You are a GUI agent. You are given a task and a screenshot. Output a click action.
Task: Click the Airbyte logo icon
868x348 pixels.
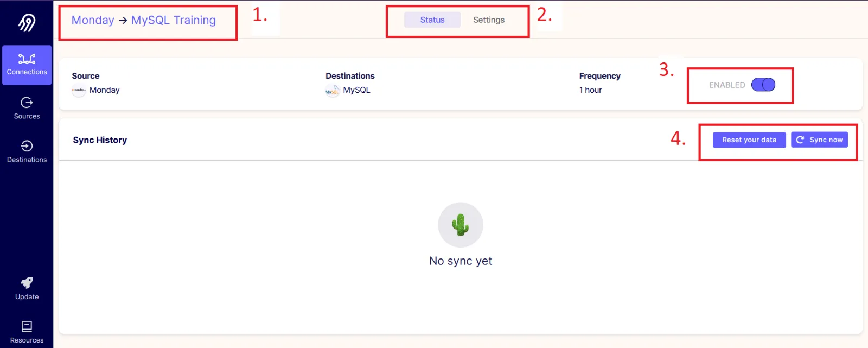coord(27,23)
